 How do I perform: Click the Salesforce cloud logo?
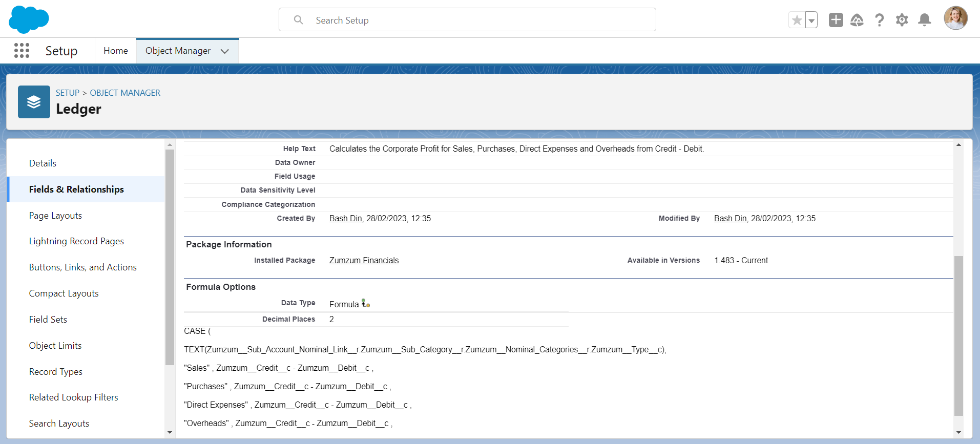coord(29,19)
